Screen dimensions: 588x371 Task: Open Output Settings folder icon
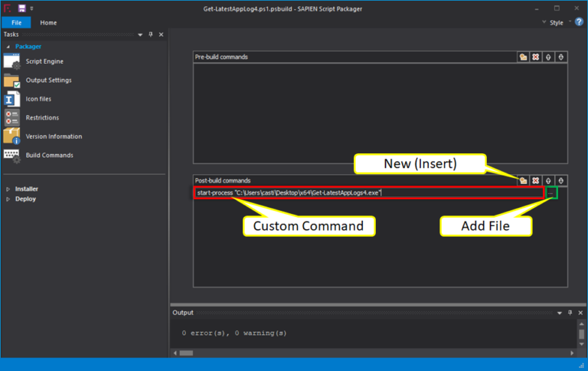click(x=11, y=80)
